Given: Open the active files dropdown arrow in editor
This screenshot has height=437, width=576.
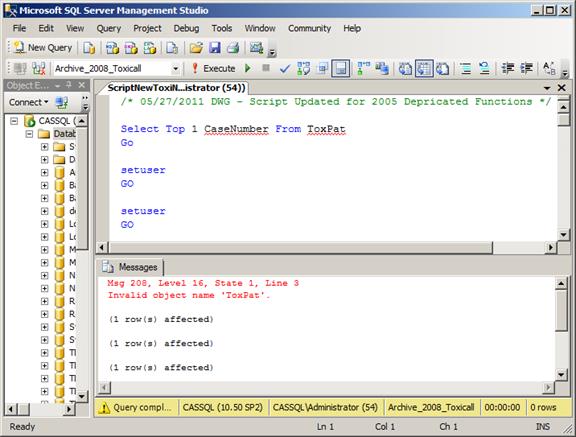Looking at the screenshot, I should tap(547, 88).
